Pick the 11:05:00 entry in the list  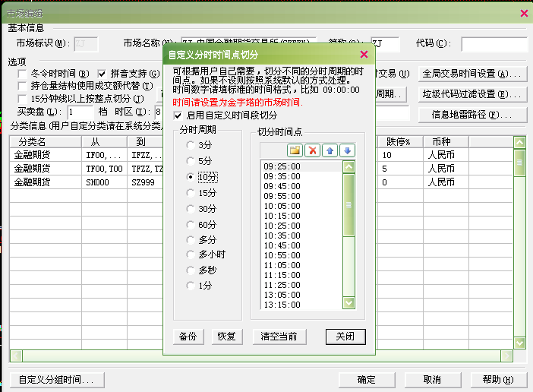282,265
